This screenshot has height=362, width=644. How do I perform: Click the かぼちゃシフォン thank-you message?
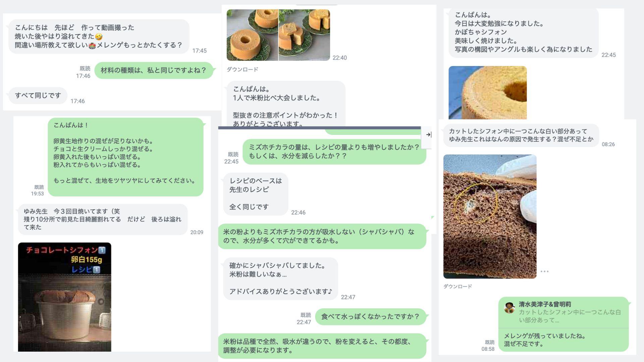click(x=523, y=33)
